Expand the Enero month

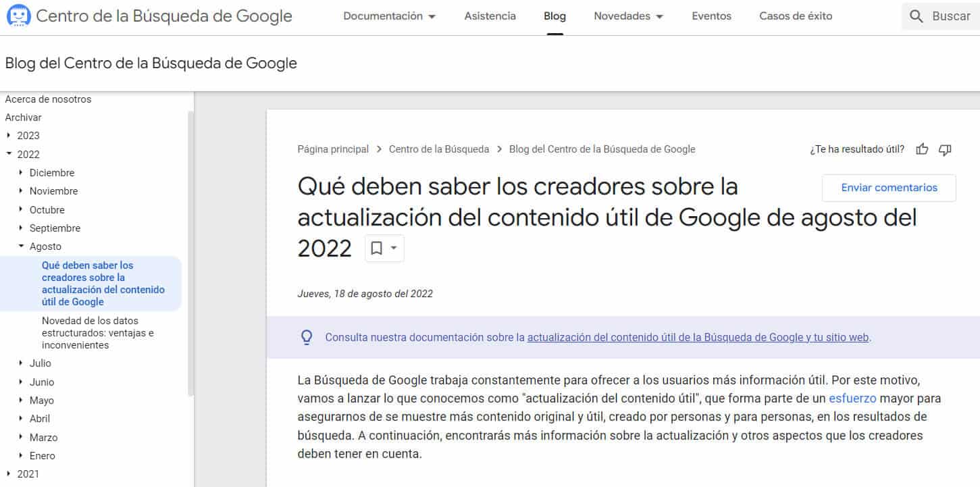pyautogui.click(x=22, y=456)
